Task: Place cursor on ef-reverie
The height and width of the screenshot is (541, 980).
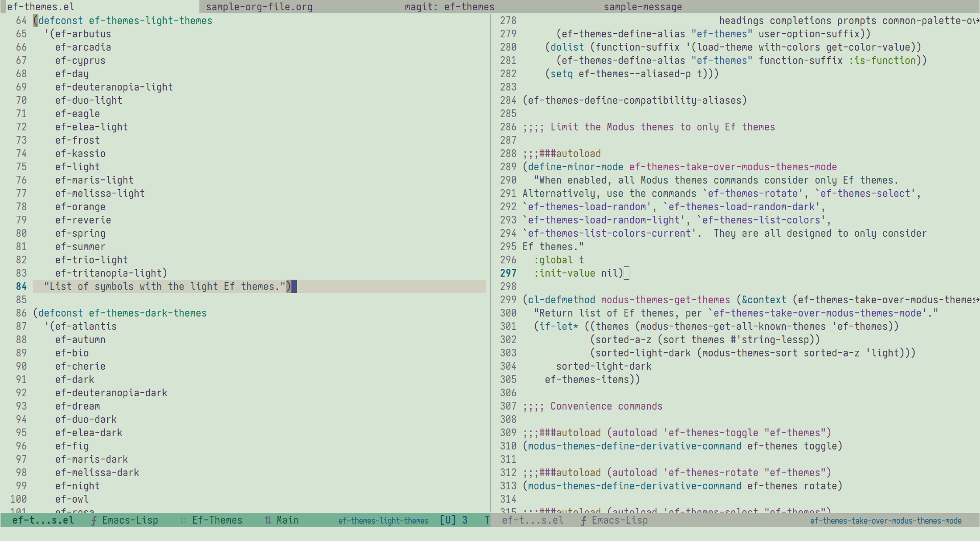Action: (83, 220)
